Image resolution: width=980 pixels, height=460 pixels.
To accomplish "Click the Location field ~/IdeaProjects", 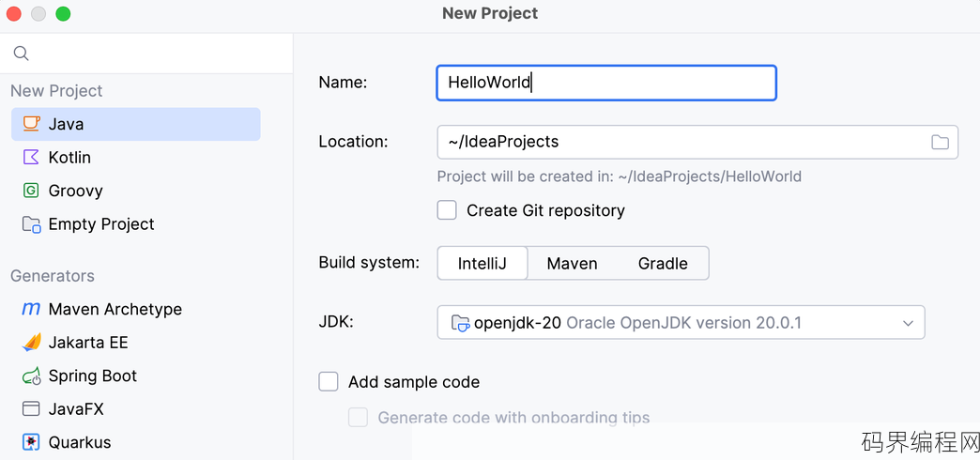I will coord(697,142).
